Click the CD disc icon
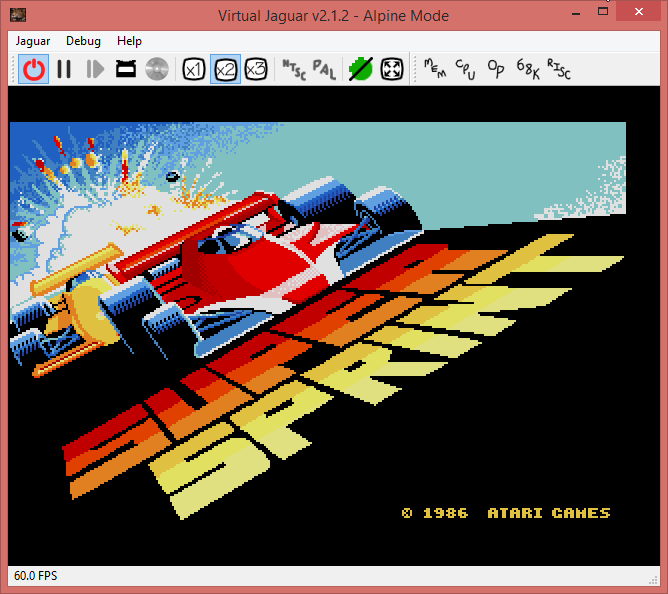Image resolution: width=668 pixels, height=594 pixels. [x=156, y=69]
